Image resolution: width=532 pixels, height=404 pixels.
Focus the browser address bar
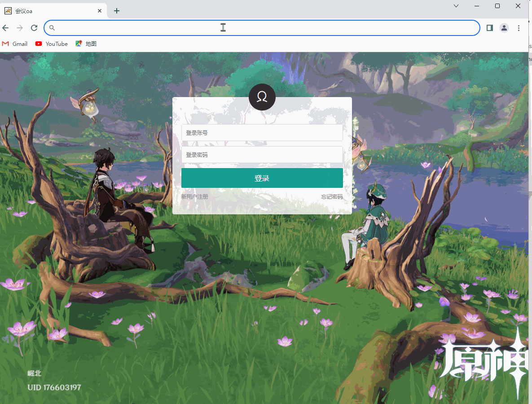click(262, 28)
